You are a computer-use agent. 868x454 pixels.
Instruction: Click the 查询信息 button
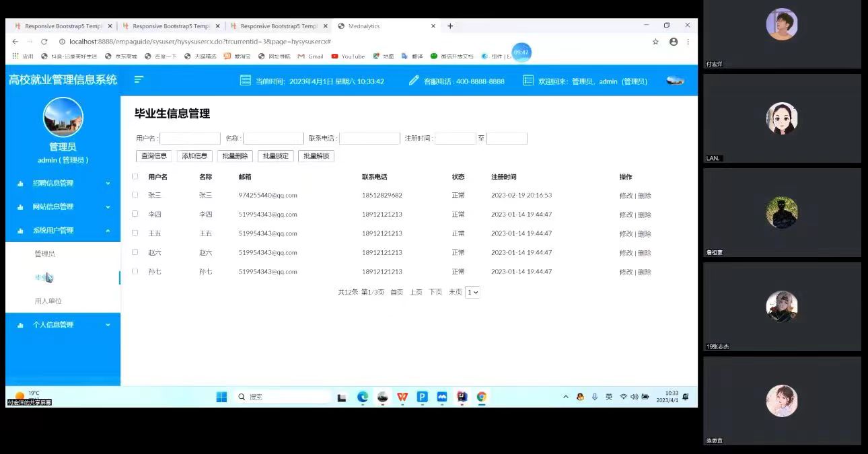tap(153, 156)
